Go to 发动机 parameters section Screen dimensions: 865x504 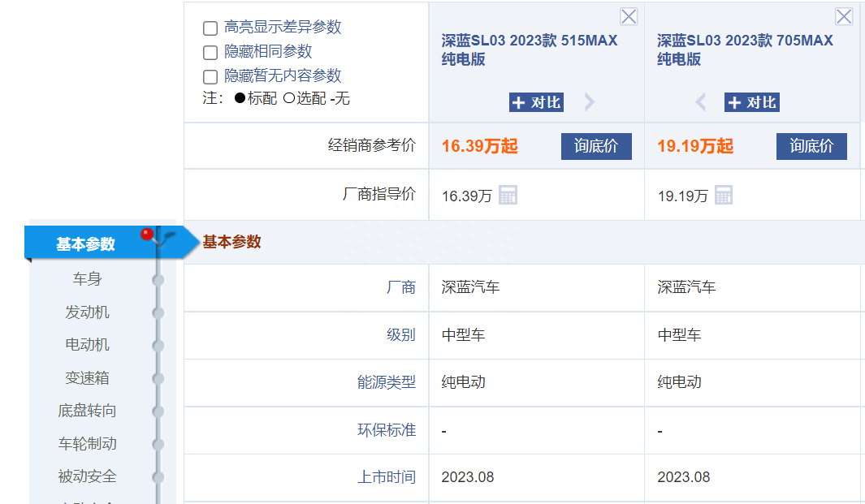pos(87,312)
